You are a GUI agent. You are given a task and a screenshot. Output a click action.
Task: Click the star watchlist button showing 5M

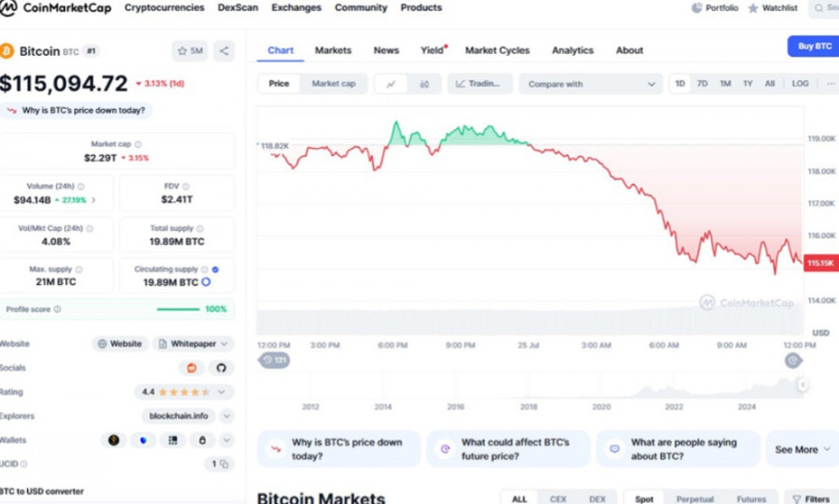pos(190,51)
